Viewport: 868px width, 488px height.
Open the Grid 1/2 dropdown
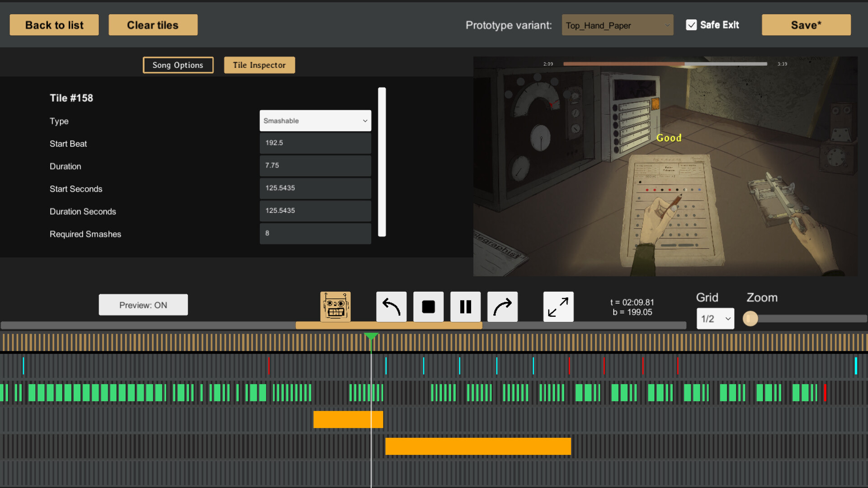click(715, 319)
